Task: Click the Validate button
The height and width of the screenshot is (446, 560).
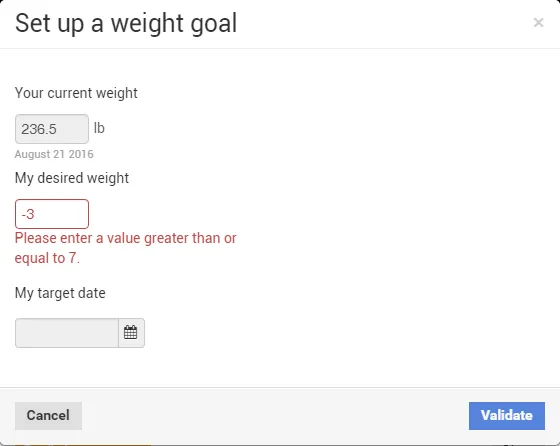Action: 507,416
